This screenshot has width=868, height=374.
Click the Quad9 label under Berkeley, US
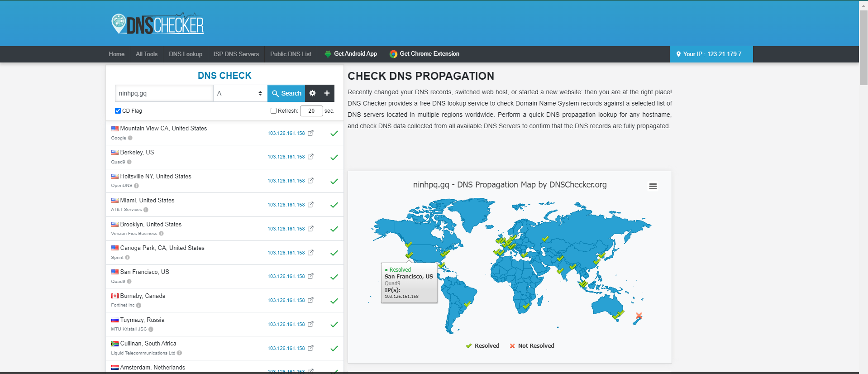click(118, 162)
